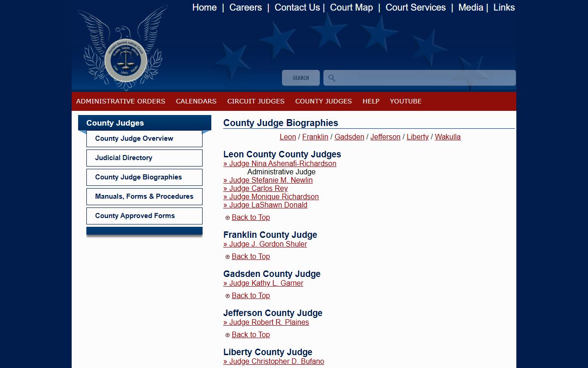The height and width of the screenshot is (368, 588).
Task: Jump to Liberty county anchor link
Action: click(x=418, y=137)
